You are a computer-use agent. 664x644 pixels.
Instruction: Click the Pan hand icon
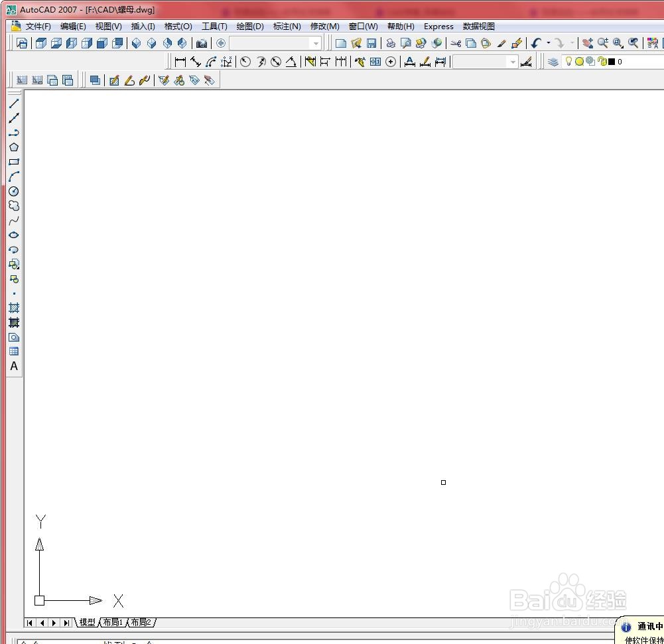587,43
